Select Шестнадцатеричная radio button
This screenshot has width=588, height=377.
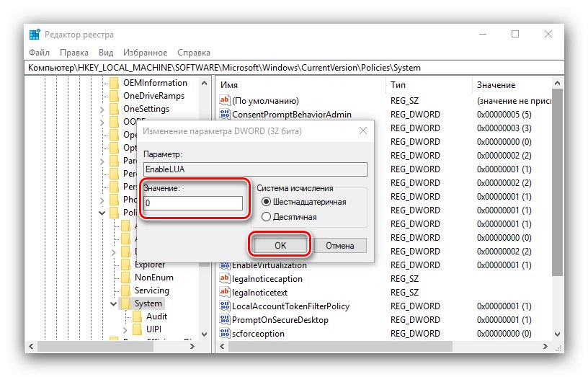point(266,202)
